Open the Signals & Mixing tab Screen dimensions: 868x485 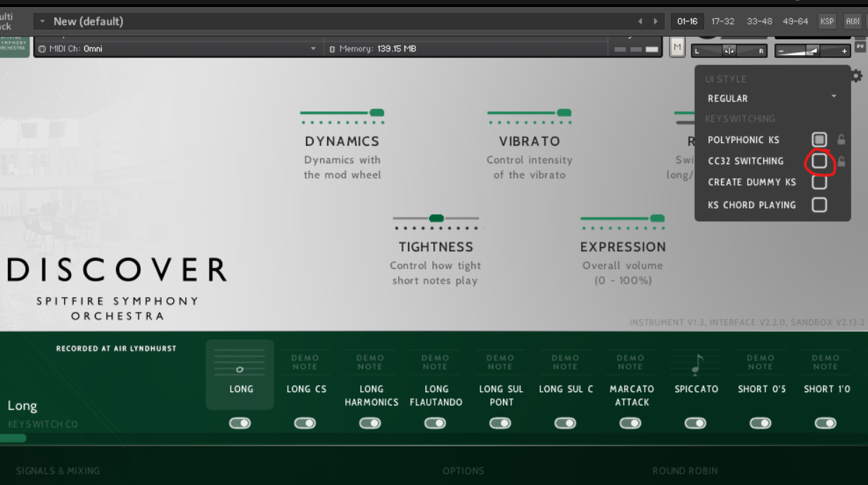coord(58,470)
